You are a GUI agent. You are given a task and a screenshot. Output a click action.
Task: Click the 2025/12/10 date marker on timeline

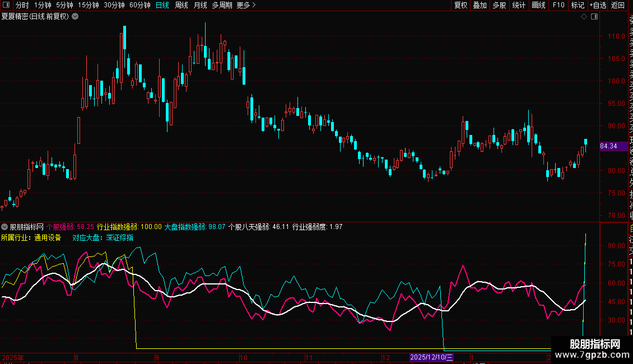[x=431, y=357]
